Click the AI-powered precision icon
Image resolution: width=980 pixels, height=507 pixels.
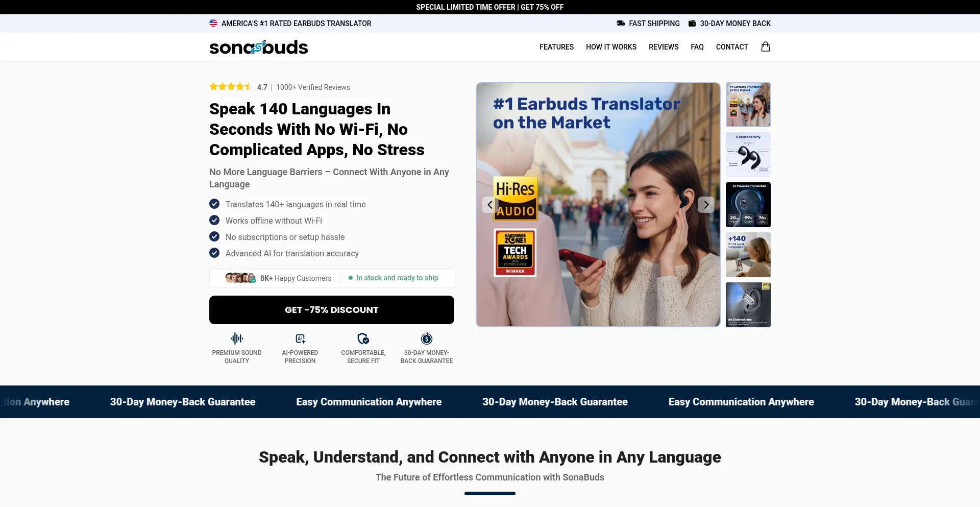point(300,339)
